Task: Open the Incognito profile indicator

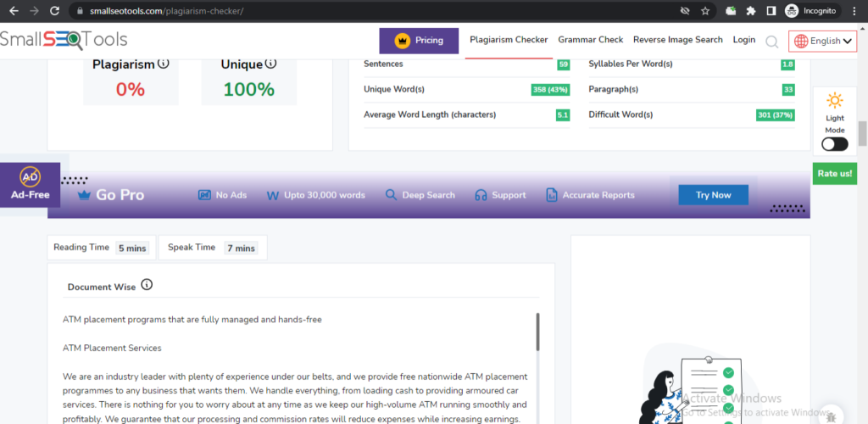Action: [813, 10]
